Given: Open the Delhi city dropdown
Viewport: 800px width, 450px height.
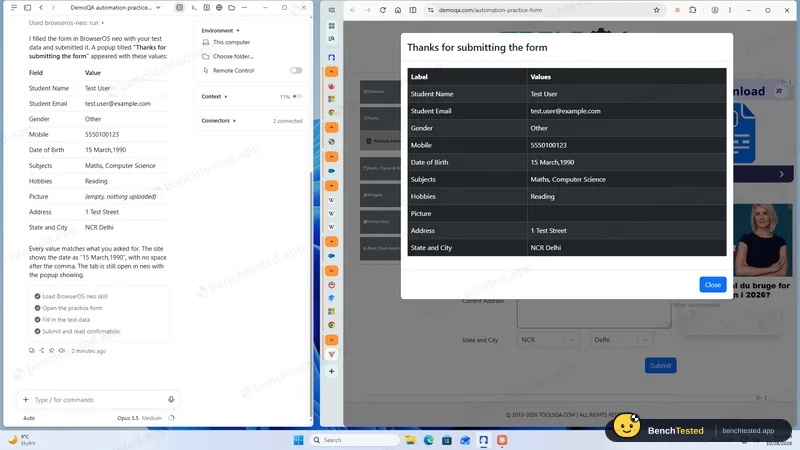Looking at the screenshot, I should point(621,340).
